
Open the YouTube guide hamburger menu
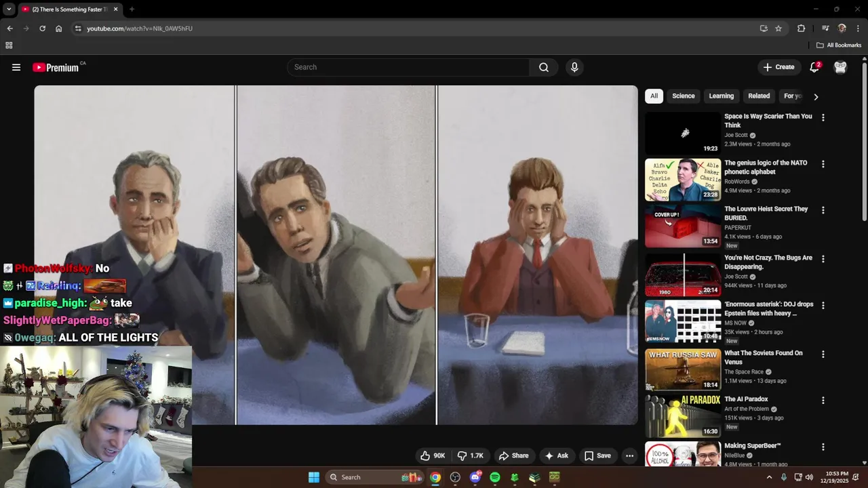click(16, 67)
